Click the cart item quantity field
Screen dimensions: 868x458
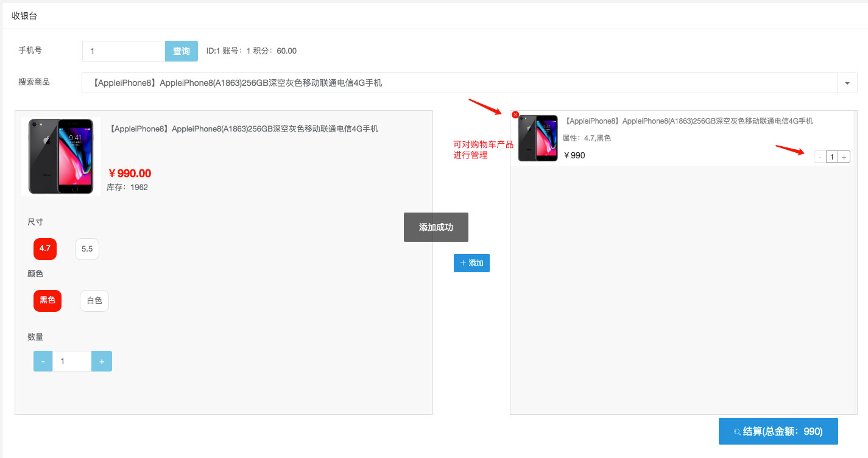pos(832,157)
